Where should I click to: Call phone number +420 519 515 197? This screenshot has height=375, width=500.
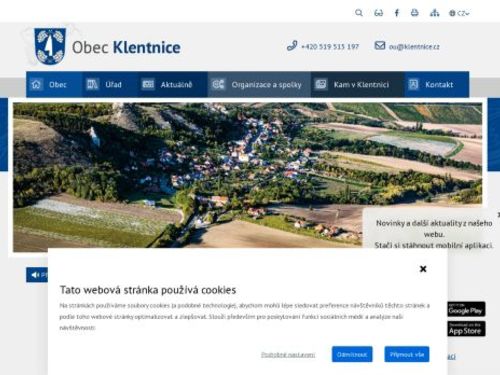click(330, 46)
